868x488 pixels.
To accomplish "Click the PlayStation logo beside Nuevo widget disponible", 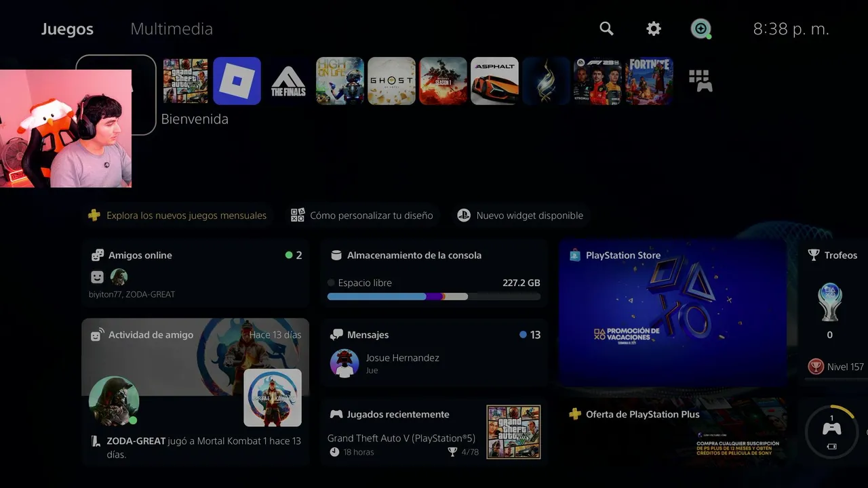I will coord(464,216).
